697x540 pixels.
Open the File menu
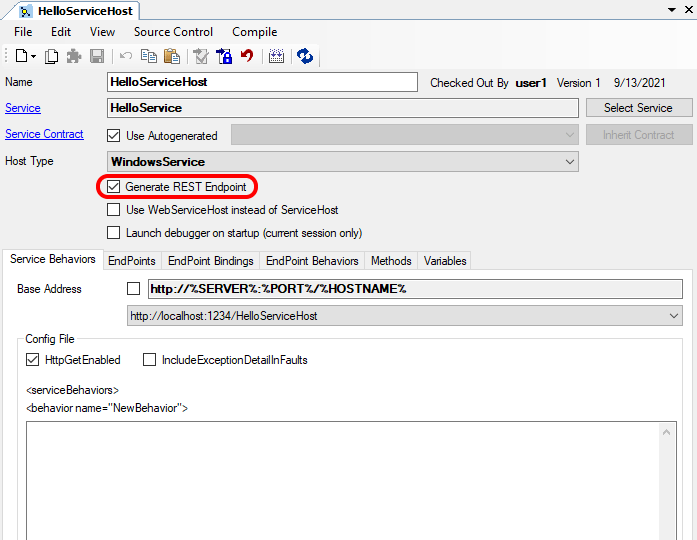pos(23,32)
